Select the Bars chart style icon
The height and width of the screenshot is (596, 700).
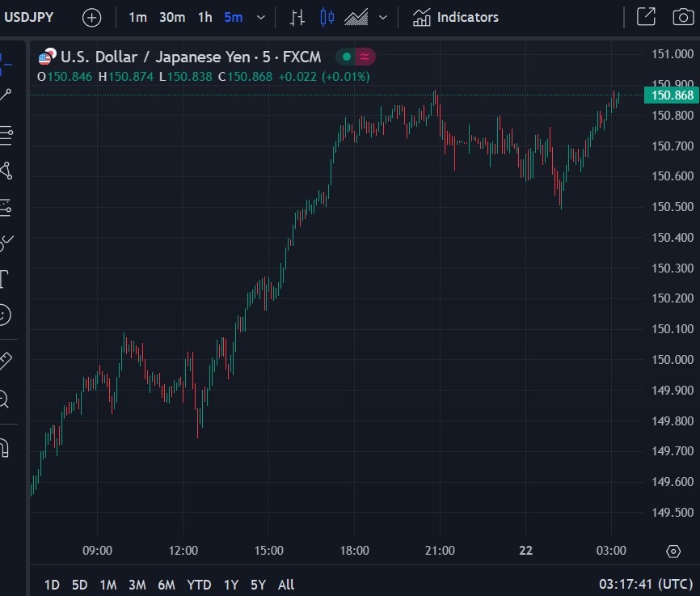(x=297, y=18)
